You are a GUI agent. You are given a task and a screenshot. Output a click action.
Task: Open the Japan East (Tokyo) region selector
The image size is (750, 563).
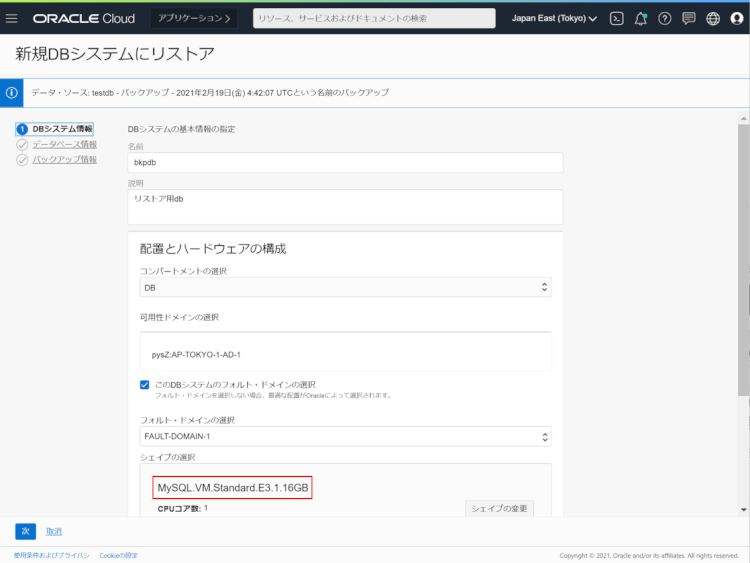pos(554,18)
